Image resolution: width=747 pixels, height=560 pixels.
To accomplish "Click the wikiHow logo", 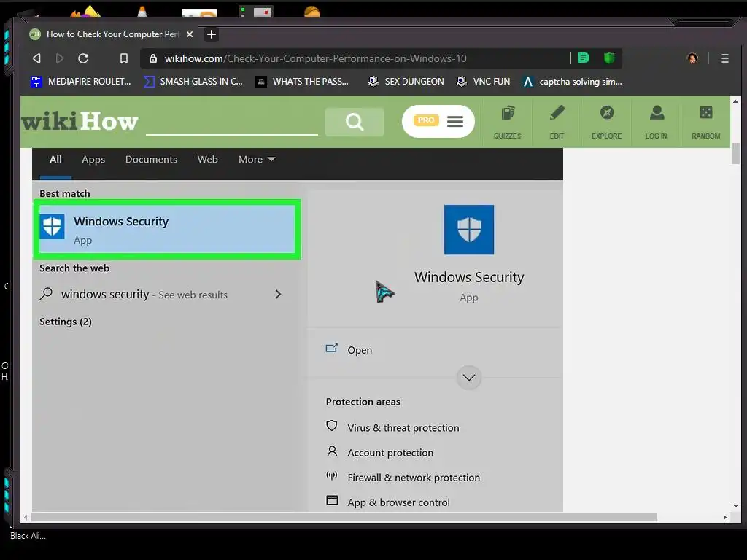I will [80, 121].
